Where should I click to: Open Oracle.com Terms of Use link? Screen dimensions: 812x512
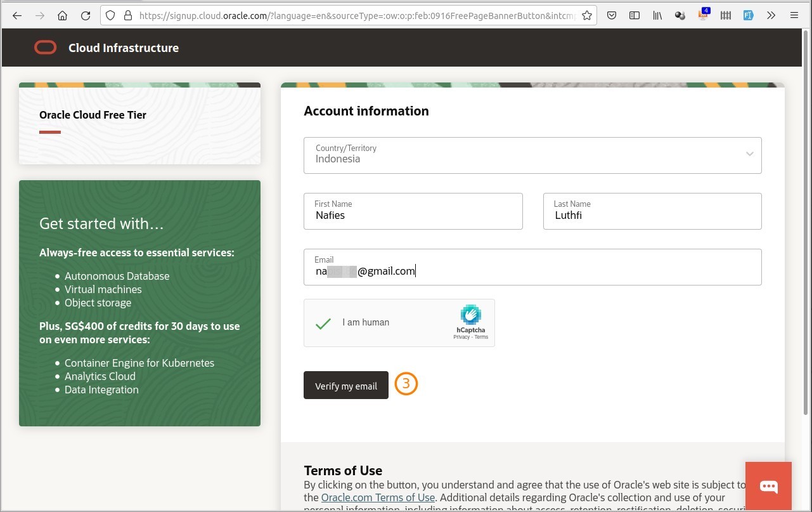378,497
